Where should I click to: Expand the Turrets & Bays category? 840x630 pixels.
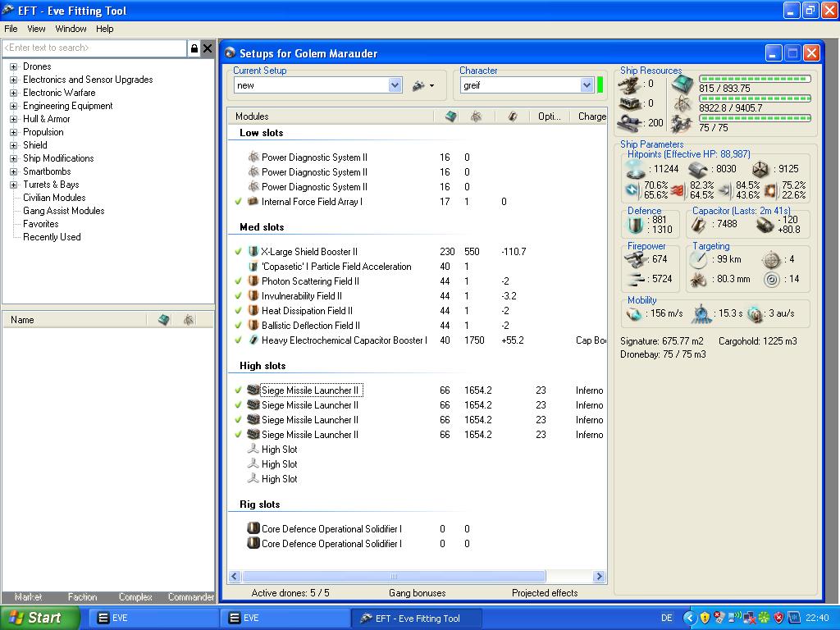pyautogui.click(x=13, y=185)
